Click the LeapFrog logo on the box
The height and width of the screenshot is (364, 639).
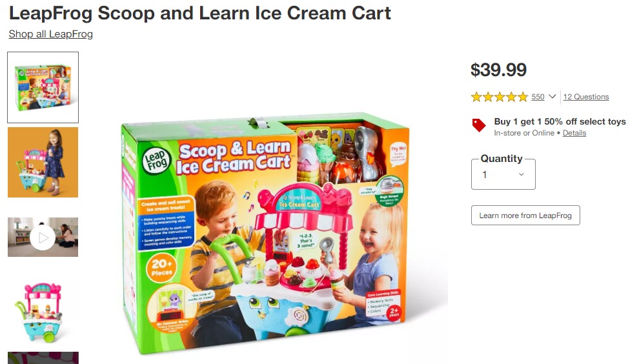(x=156, y=160)
